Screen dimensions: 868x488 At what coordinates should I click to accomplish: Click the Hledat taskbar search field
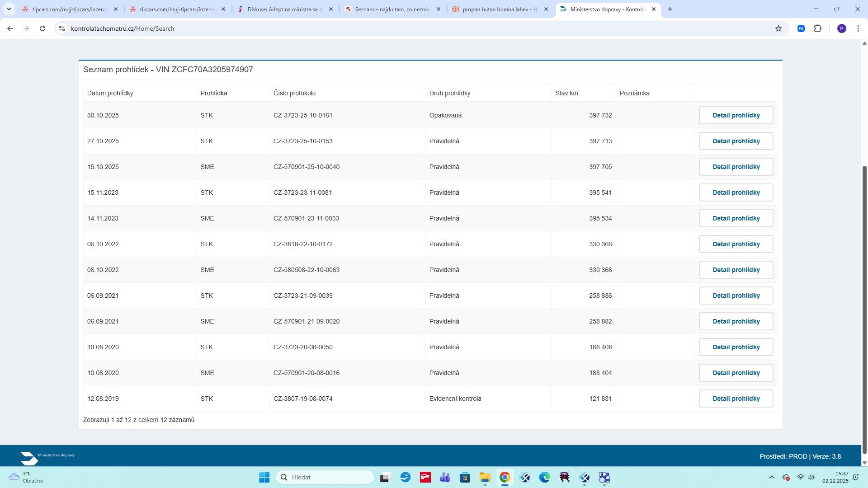(x=325, y=477)
